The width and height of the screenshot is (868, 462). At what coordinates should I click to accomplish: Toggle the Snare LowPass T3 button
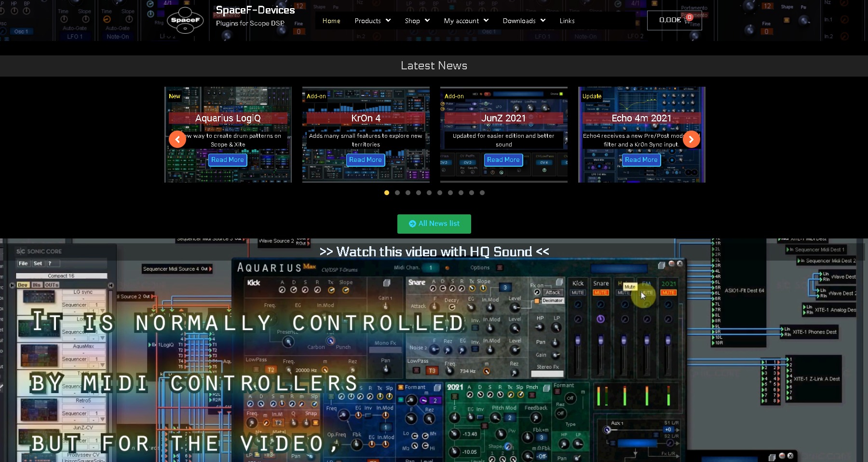point(432,370)
